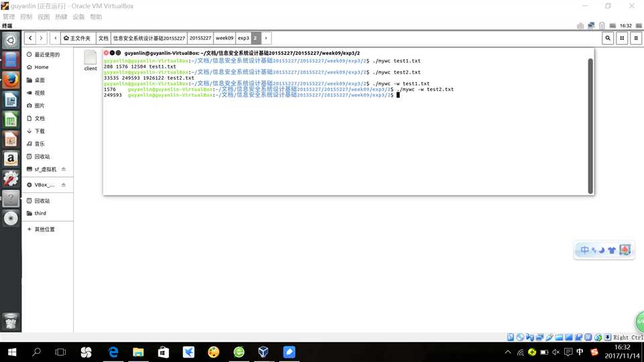Open the Trash icon in the dock
This screenshot has width=644, height=362.
pos(11,321)
